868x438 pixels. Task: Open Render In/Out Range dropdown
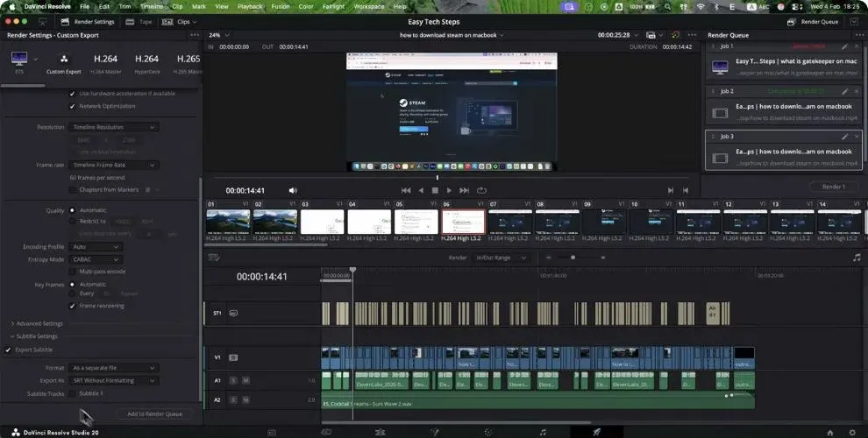pyautogui.click(x=501, y=258)
